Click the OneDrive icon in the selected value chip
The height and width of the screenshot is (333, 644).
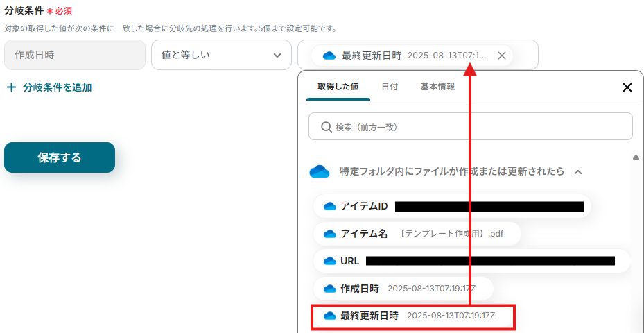click(329, 56)
